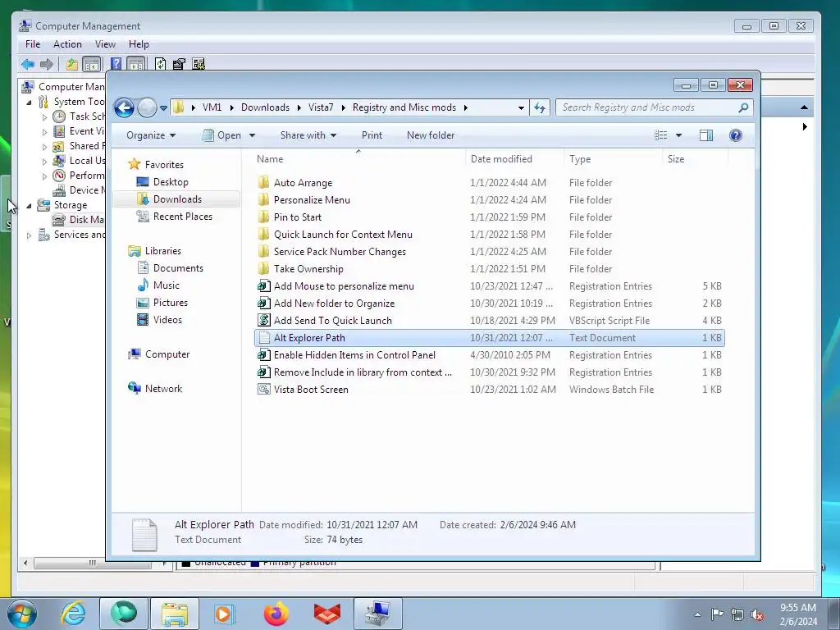Screen dimensions: 840x630
Task: Click Show/Hide Console Tree toolbar icon
Action: 92,64
